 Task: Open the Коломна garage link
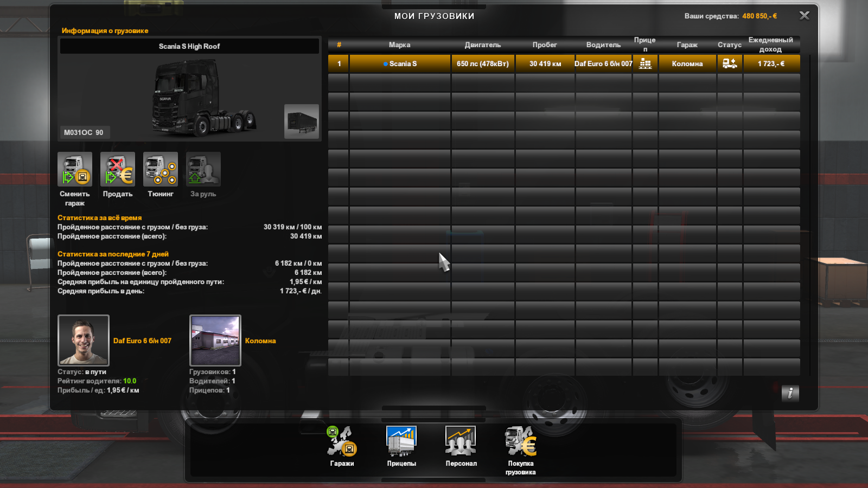(x=260, y=341)
